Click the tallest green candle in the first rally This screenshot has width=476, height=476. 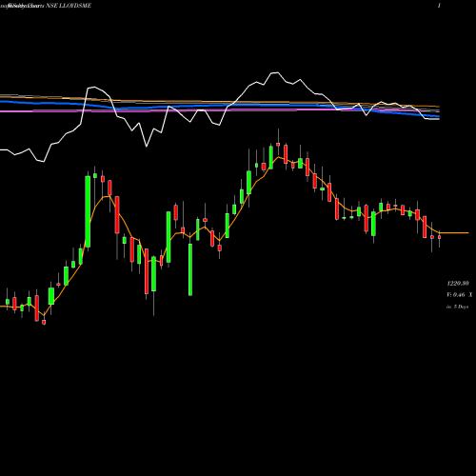pyautogui.click(x=88, y=211)
